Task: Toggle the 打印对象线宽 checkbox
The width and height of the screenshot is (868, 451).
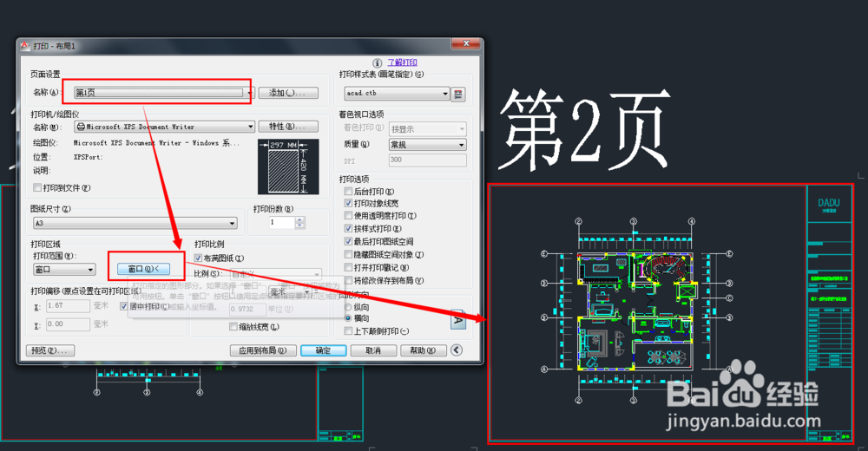Action: (348, 204)
